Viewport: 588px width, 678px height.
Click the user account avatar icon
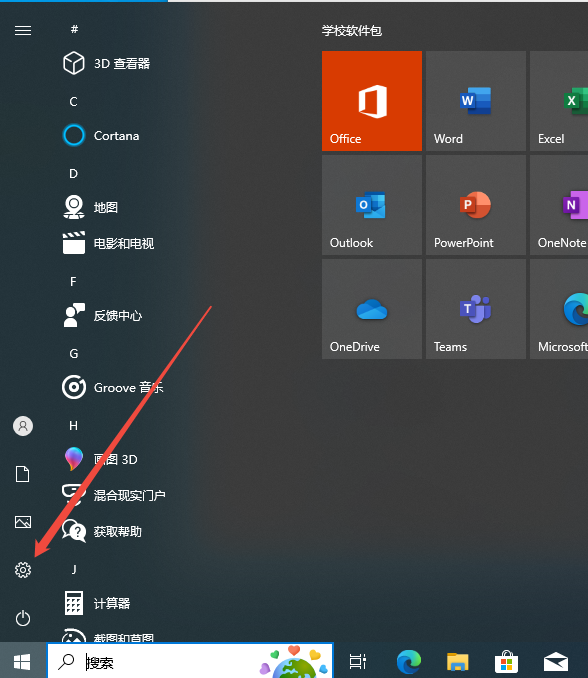click(x=23, y=426)
